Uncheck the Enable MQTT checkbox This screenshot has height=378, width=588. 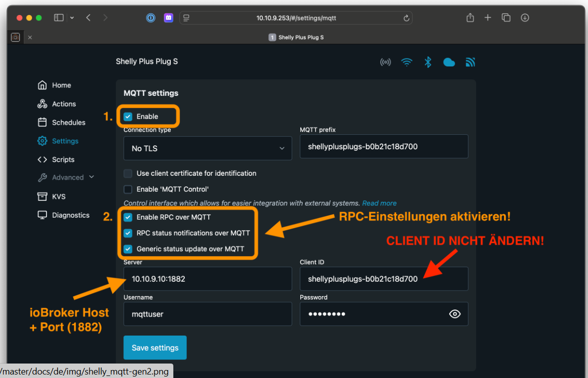(128, 117)
